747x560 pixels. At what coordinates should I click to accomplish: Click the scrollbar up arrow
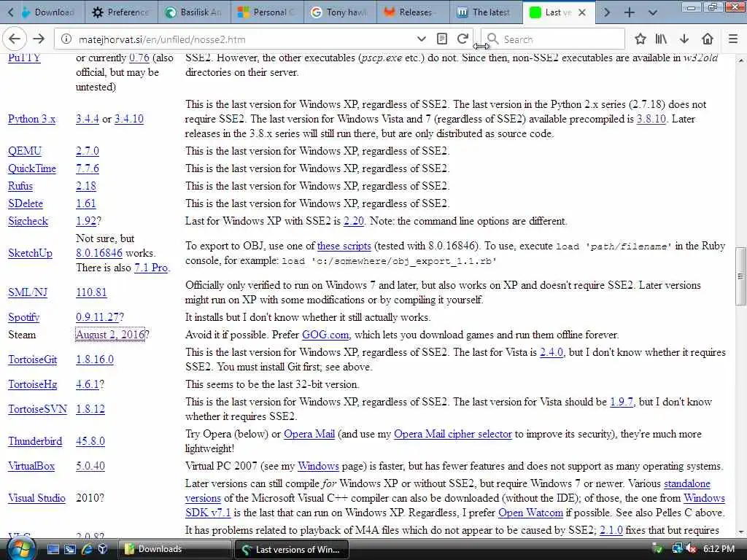(x=741, y=60)
